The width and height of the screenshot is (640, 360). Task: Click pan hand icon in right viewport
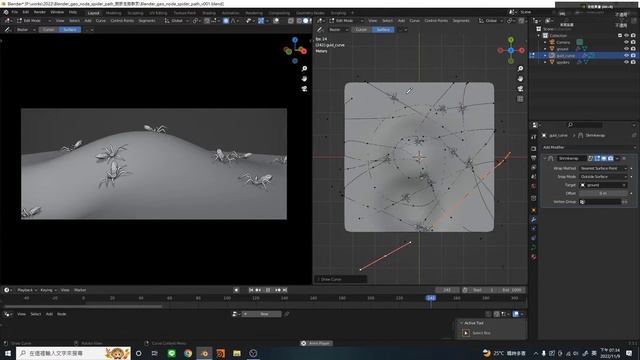pyautogui.click(x=520, y=78)
